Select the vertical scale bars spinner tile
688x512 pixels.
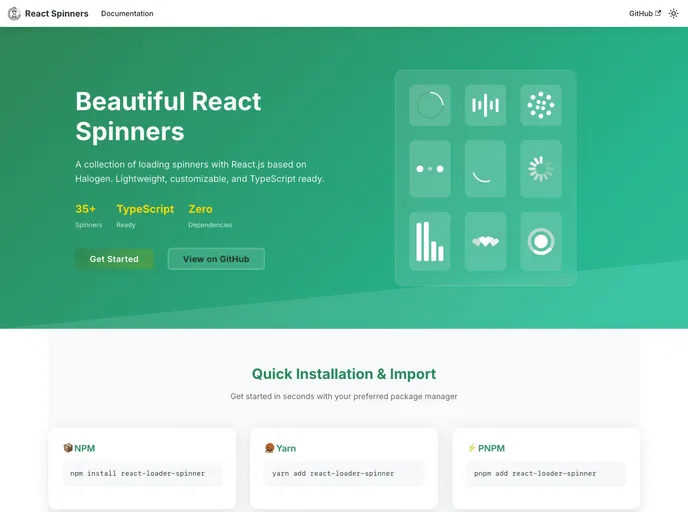click(485, 105)
